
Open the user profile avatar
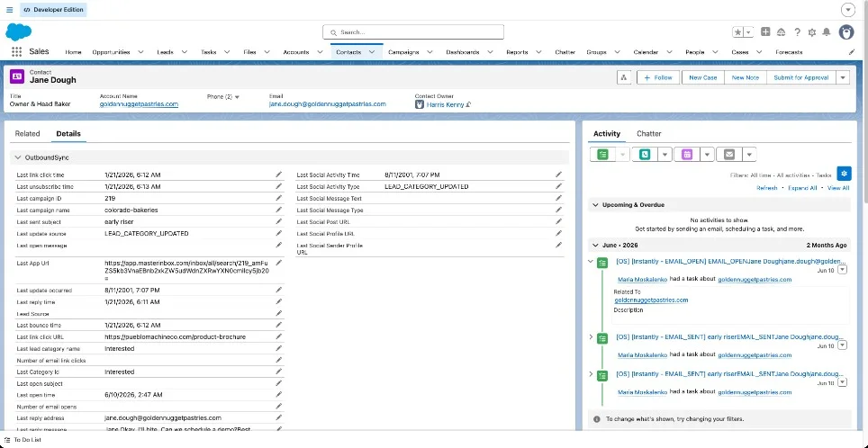[846, 32]
